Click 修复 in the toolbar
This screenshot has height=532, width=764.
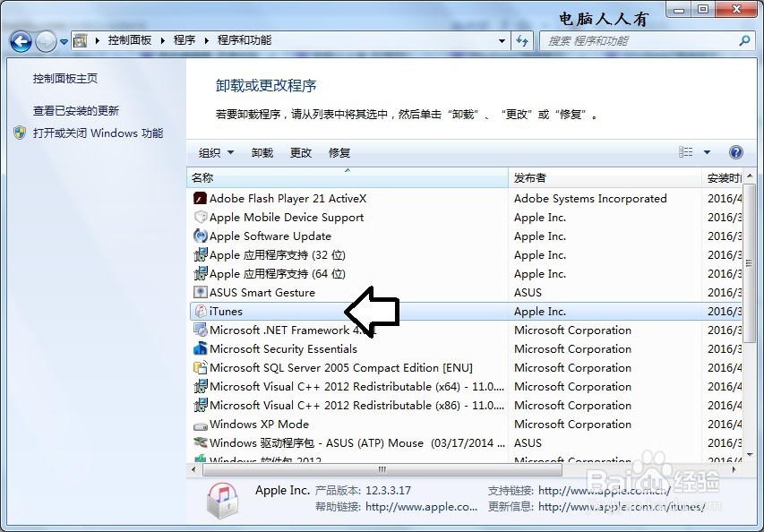coord(339,153)
